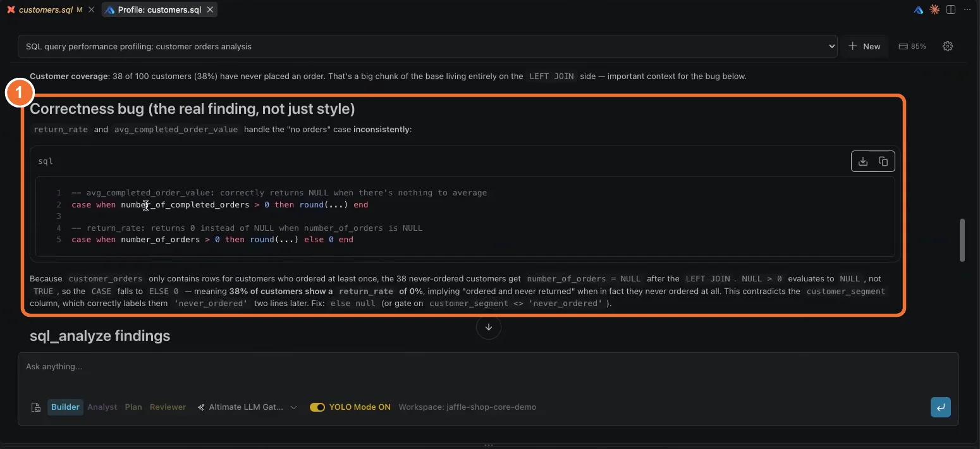The width and height of the screenshot is (980, 449).
Task: Expand the Altimate LLM Gateway model selector
Action: (247, 407)
